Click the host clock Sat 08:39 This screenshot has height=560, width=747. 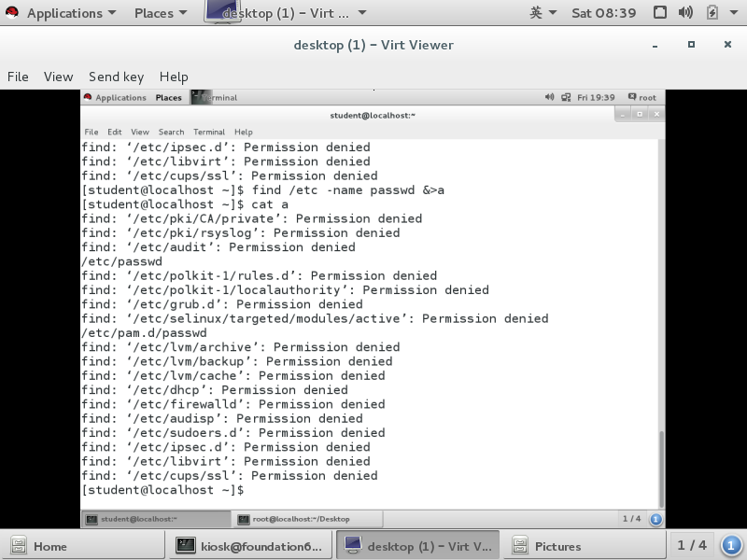pyautogui.click(x=603, y=13)
